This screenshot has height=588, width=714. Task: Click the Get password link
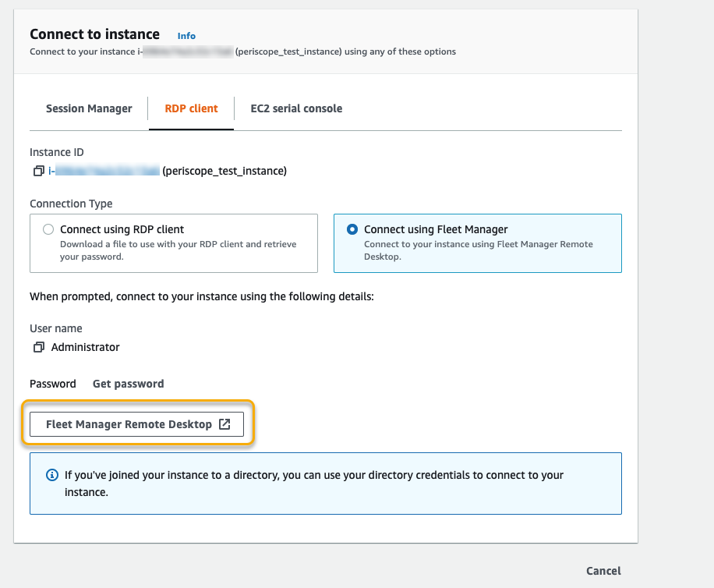coord(128,384)
